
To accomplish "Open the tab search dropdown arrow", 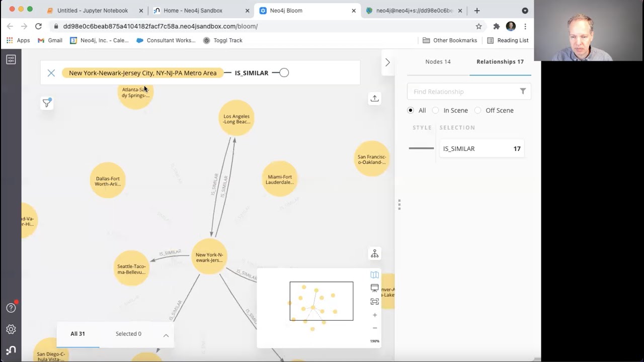I will pyautogui.click(x=525, y=11).
